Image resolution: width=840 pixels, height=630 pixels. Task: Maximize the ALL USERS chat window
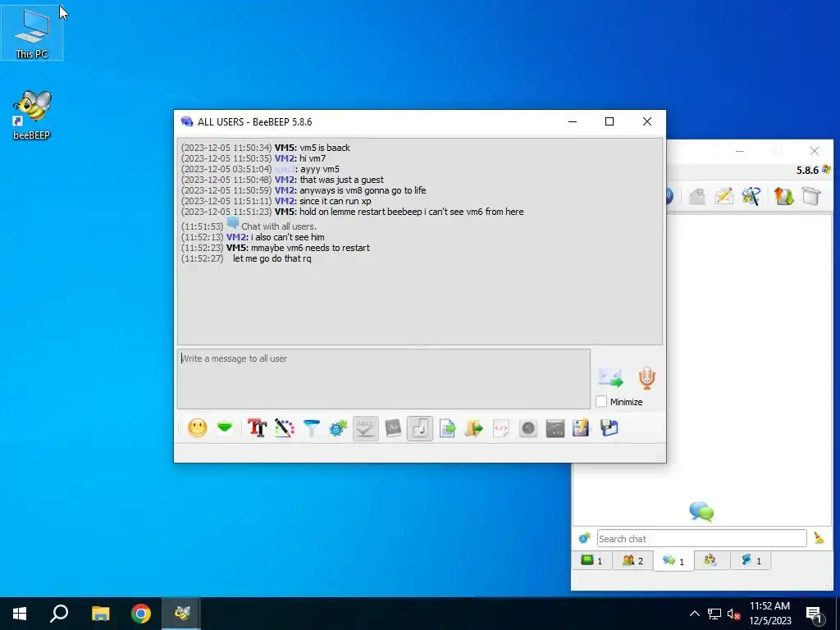pos(609,121)
